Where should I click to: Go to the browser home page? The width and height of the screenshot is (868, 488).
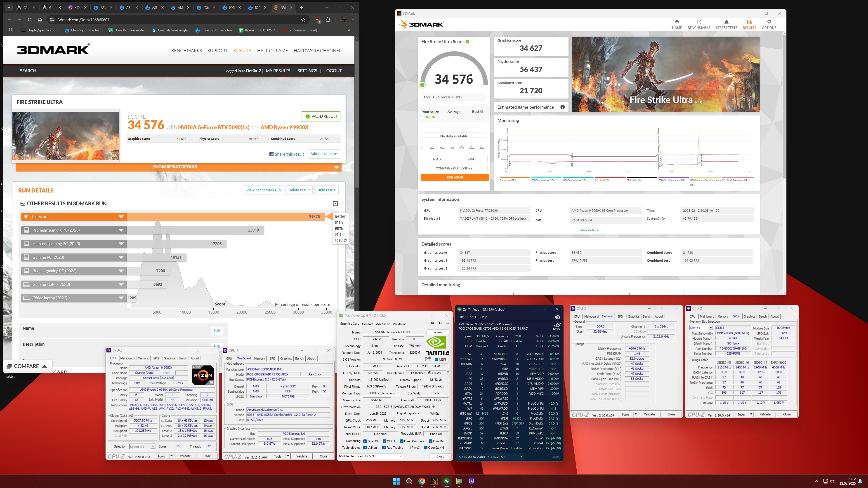tap(40, 20)
